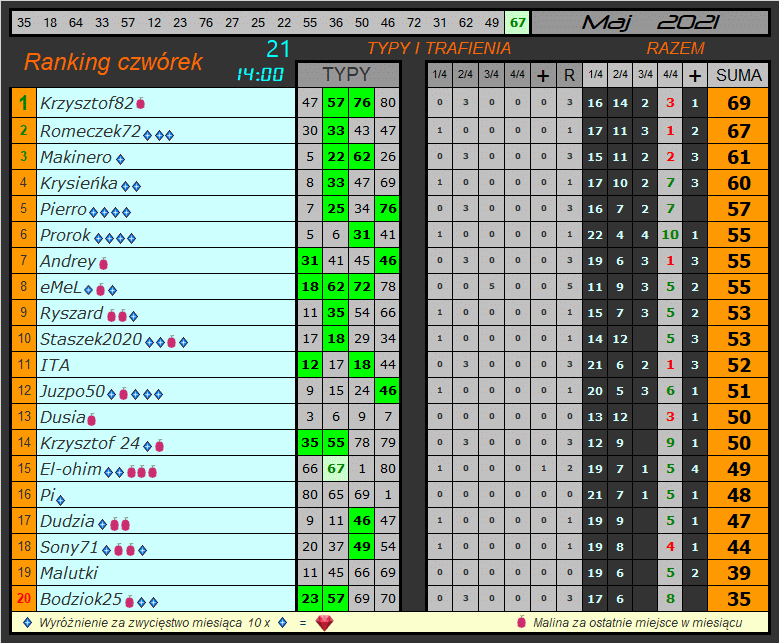The height and width of the screenshot is (643, 779).
Task: Click the green 25 pick in Pierro's row
Action: 336,209
